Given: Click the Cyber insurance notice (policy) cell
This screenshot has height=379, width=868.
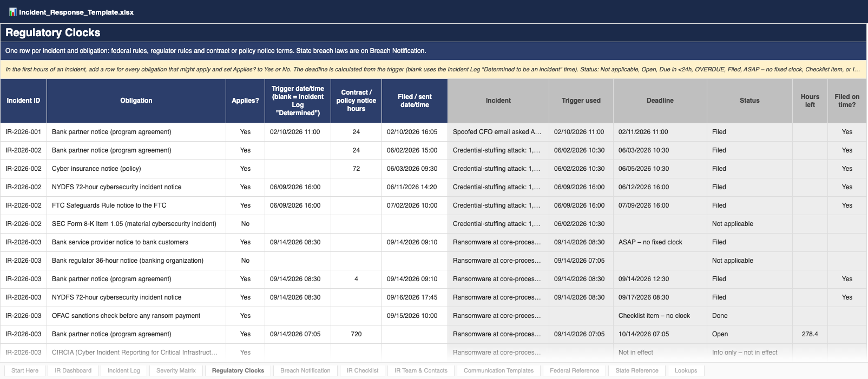Looking at the screenshot, I should click(x=136, y=169).
